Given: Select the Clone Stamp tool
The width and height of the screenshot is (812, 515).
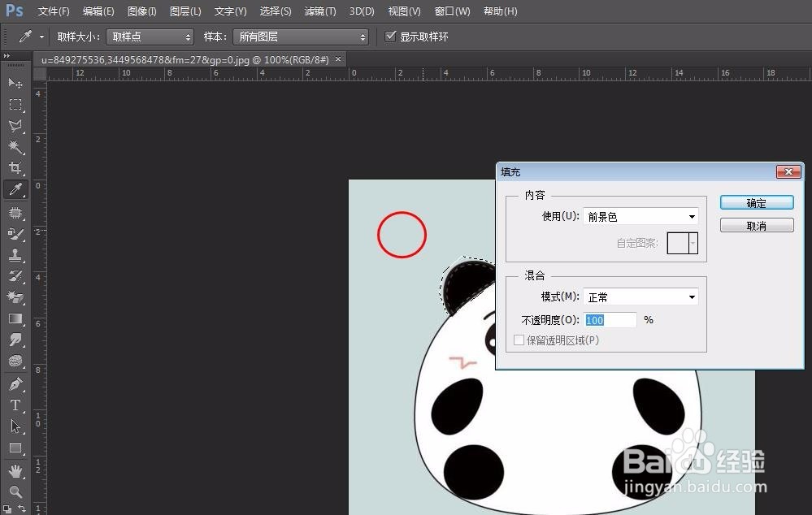Looking at the screenshot, I should coord(15,255).
